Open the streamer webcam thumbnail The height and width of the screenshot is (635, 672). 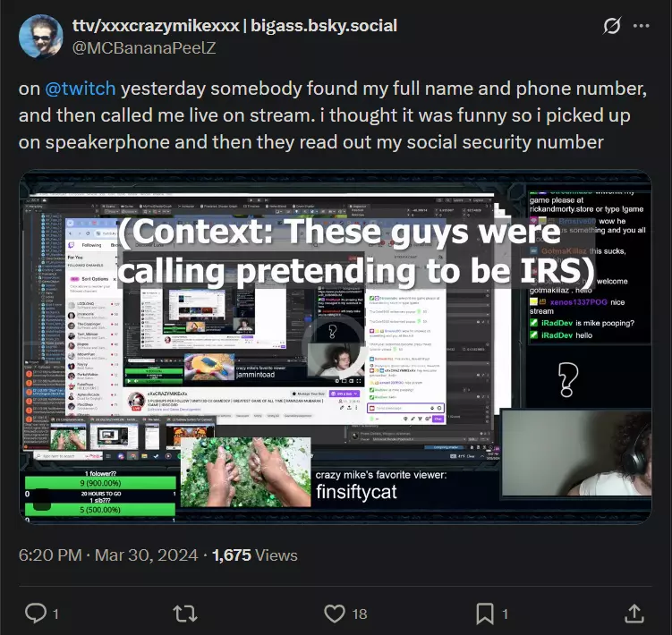(577, 453)
